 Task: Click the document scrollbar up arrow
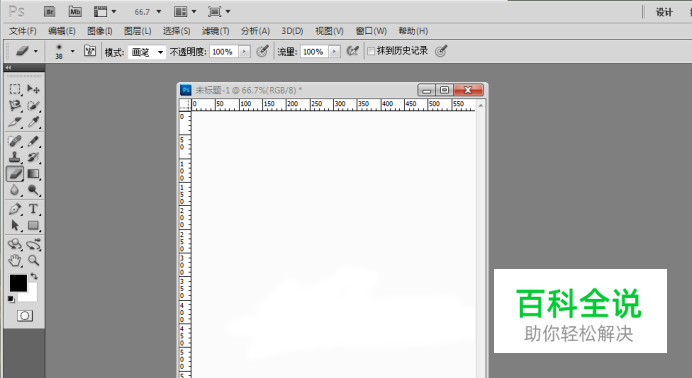(481, 105)
